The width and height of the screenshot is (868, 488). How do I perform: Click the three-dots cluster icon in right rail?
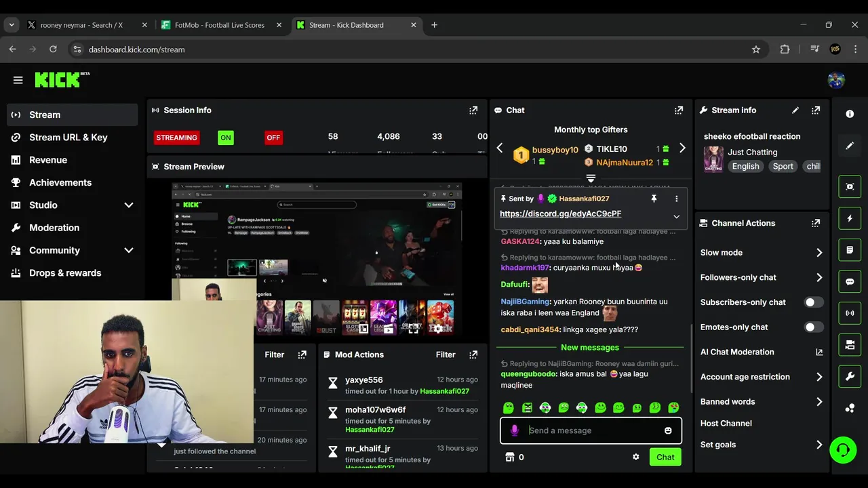pyautogui.click(x=850, y=408)
